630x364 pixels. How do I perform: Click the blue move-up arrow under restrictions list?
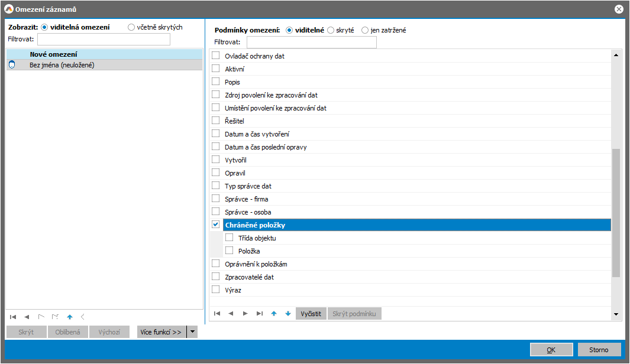click(x=69, y=317)
